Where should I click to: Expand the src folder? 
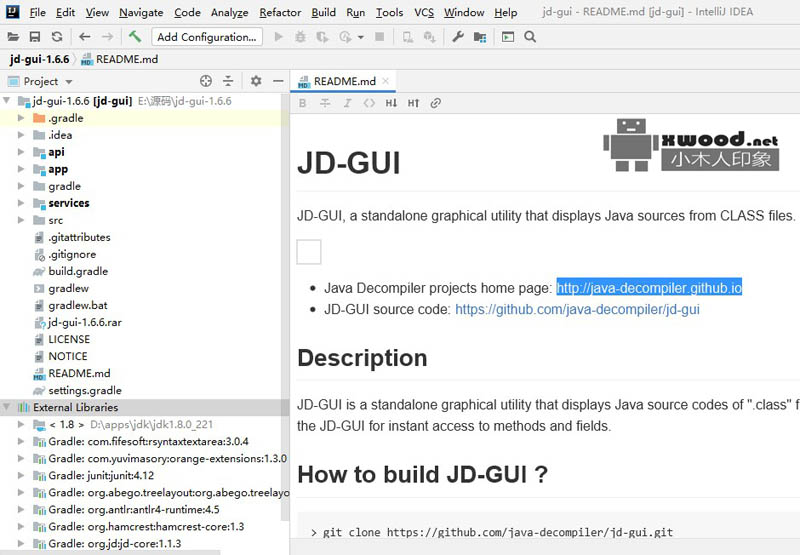(21, 220)
